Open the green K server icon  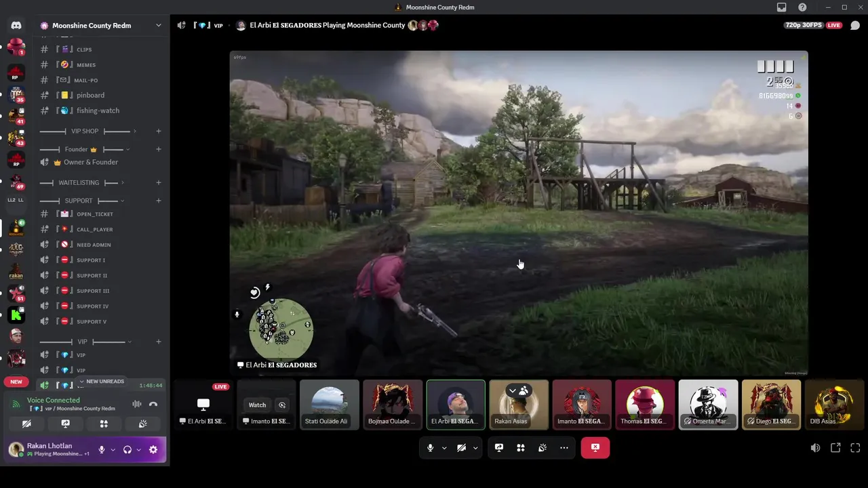tap(16, 314)
